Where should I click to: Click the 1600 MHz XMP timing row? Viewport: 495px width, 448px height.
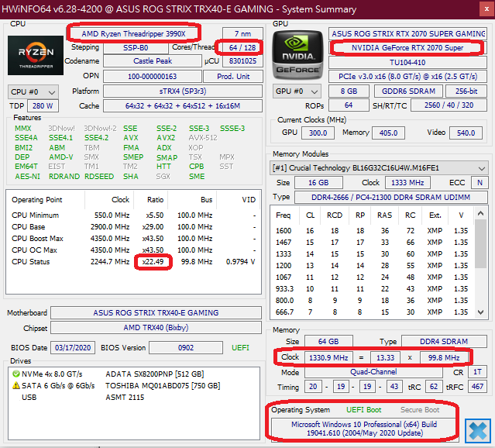[372, 231]
